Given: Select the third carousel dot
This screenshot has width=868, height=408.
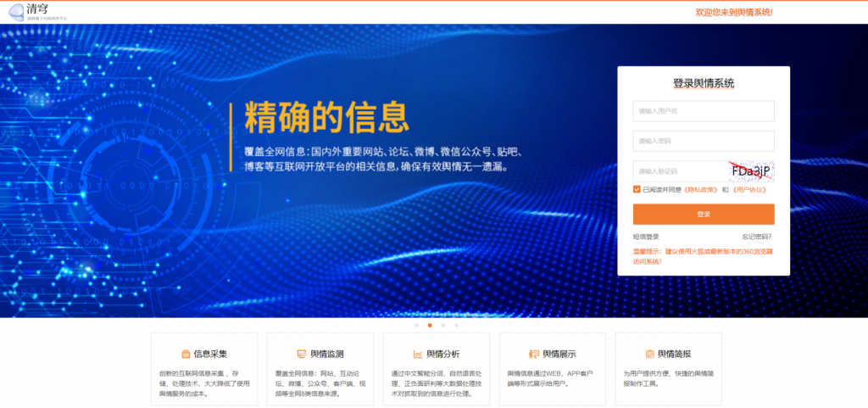Looking at the screenshot, I should pos(443,325).
